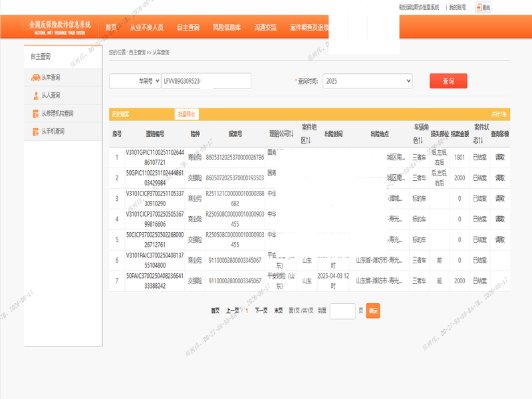Select 从人查询 in sidebar

click(51, 96)
